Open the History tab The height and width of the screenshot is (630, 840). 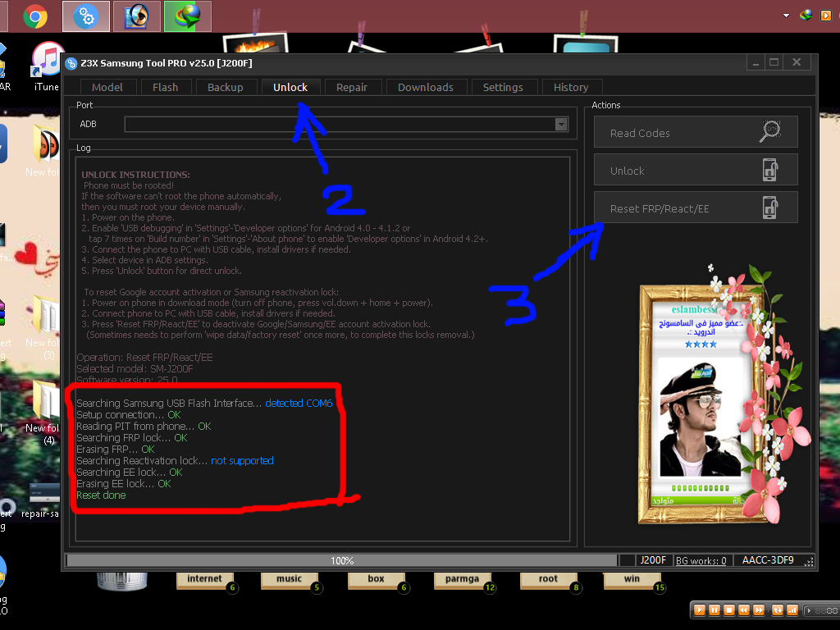coord(571,87)
